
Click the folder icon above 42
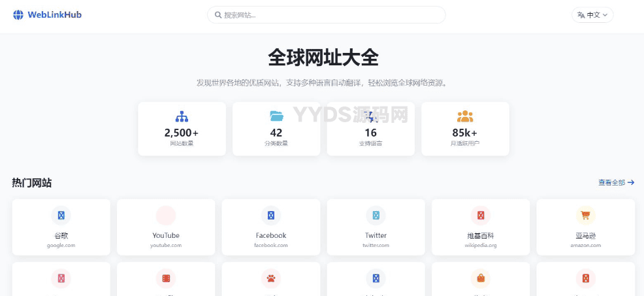click(276, 116)
